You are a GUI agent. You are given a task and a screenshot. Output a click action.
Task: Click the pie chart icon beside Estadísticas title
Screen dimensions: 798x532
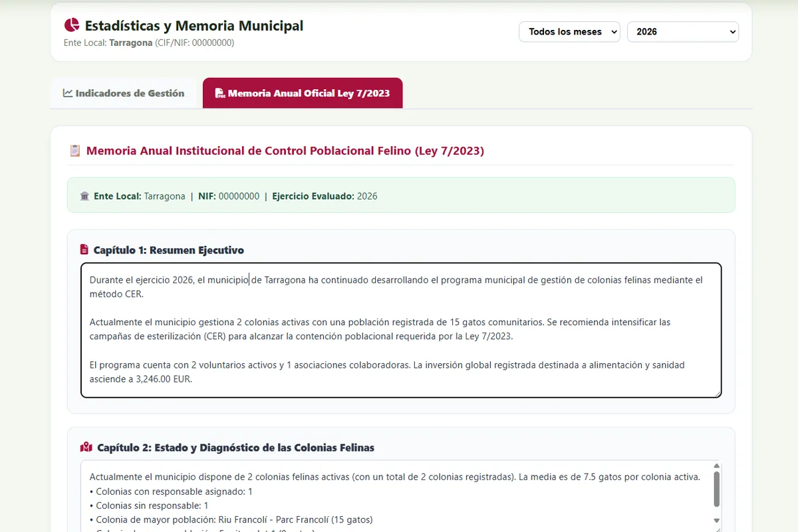coord(72,26)
